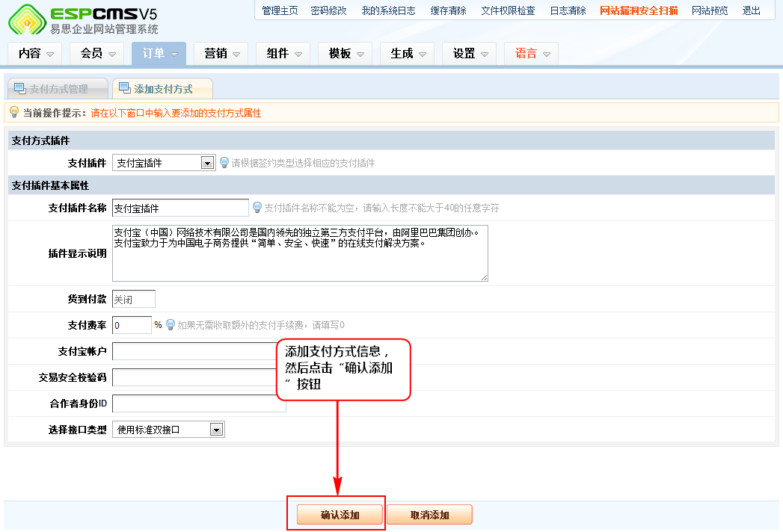
Task: Click the monitor icon on 添加支付方式 tab
Action: tap(125, 88)
